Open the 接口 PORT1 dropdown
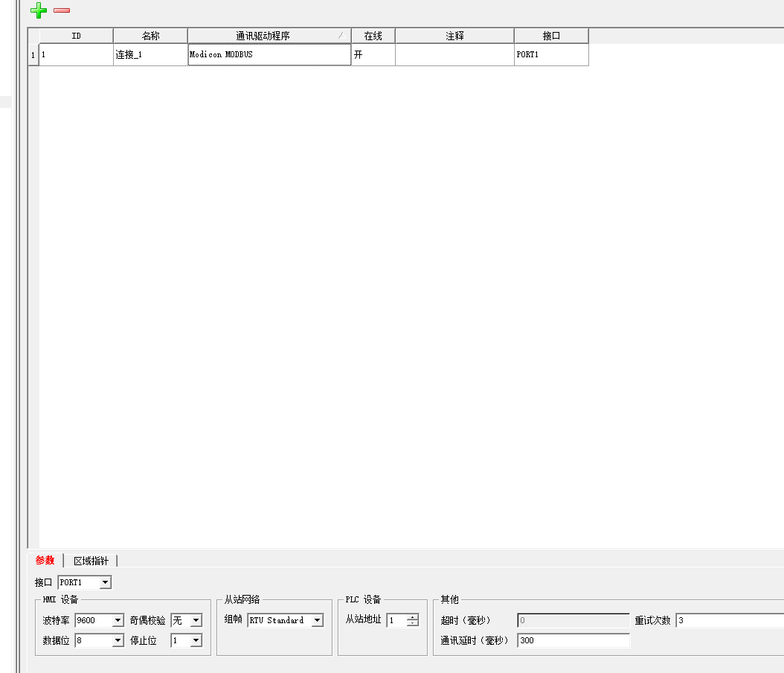 click(105, 582)
